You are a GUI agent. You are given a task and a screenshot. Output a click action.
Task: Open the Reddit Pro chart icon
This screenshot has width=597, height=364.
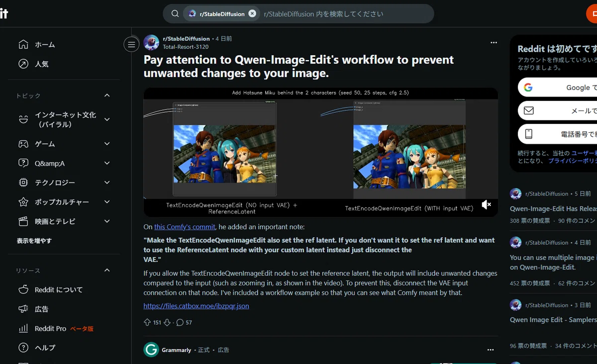coord(23,328)
